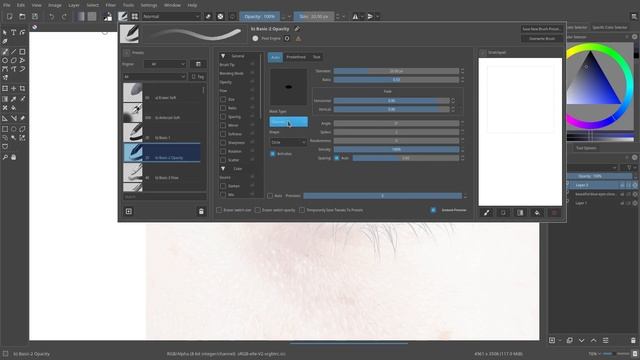Click the Undo arrow in toolbar
This screenshot has height=360, width=640.
click(51, 16)
